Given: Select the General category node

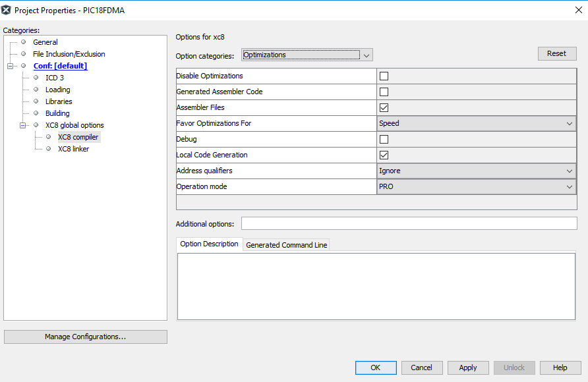Looking at the screenshot, I should [x=45, y=42].
